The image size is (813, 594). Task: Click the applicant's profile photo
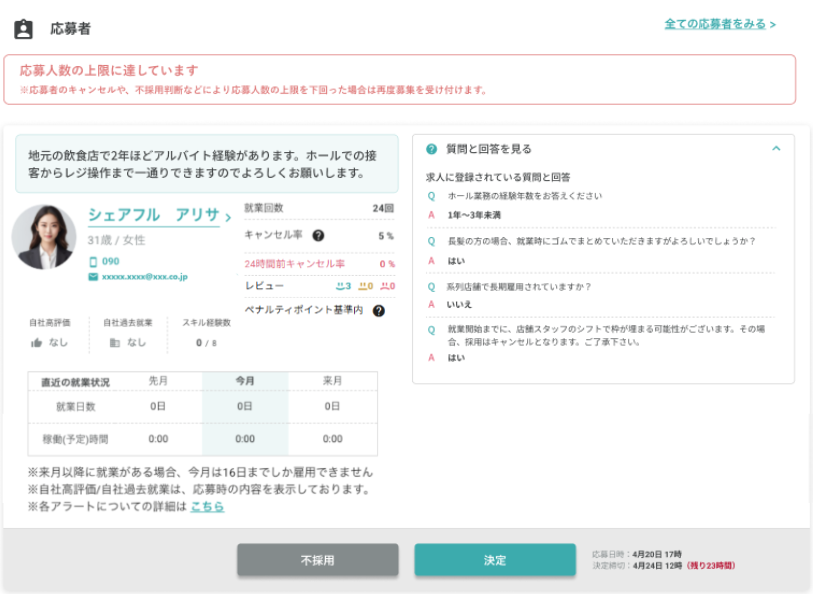pyautogui.click(x=44, y=237)
